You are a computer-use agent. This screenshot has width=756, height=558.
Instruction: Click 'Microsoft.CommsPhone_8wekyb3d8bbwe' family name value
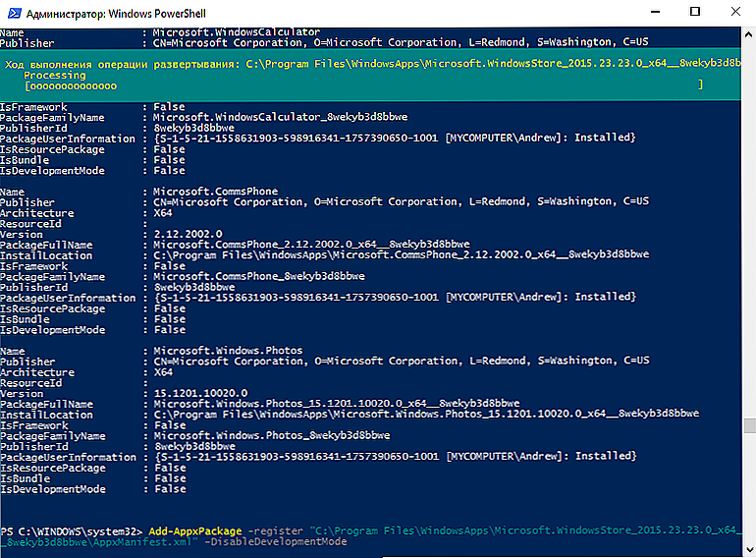(x=259, y=276)
